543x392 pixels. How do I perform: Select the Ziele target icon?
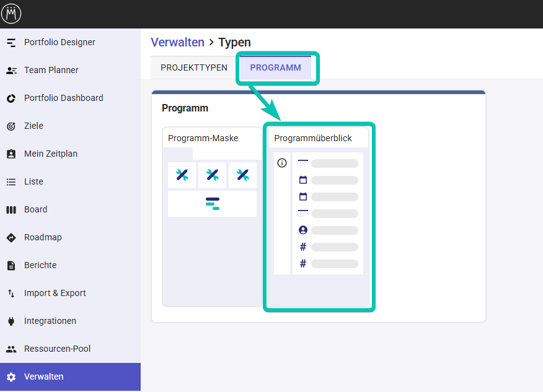pyautogui.click(x=11, y=126)
